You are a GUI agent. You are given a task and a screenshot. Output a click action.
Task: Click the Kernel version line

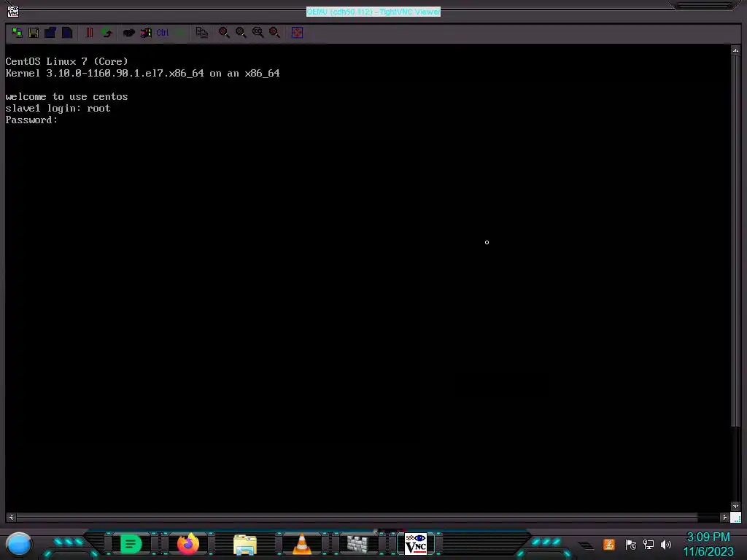tap(142, 74)
